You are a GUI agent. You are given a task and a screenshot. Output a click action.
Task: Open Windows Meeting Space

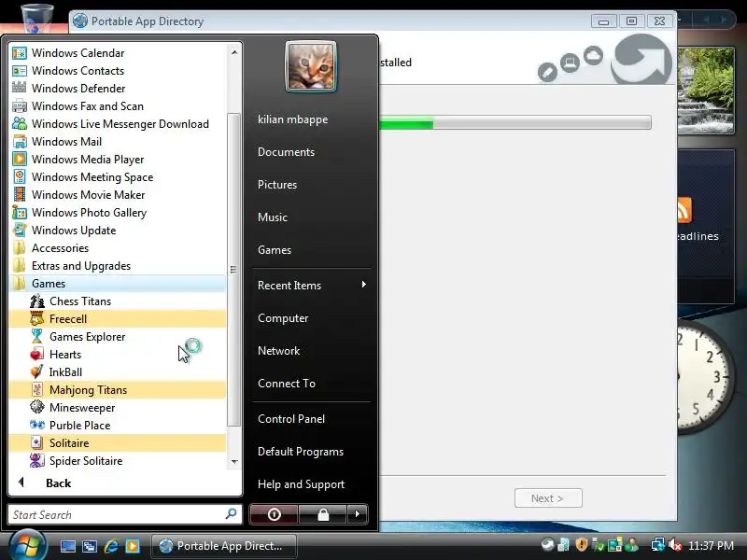coord(118,176)
